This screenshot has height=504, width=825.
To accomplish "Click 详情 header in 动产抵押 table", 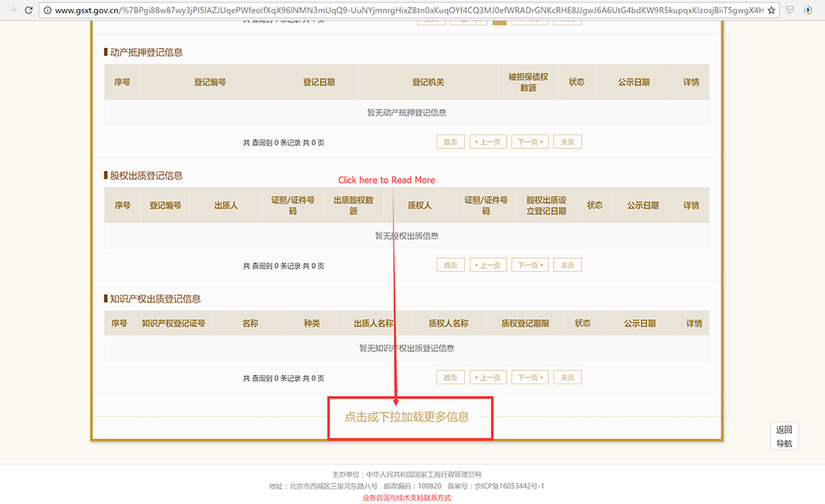I will click(x=691, y=82).
